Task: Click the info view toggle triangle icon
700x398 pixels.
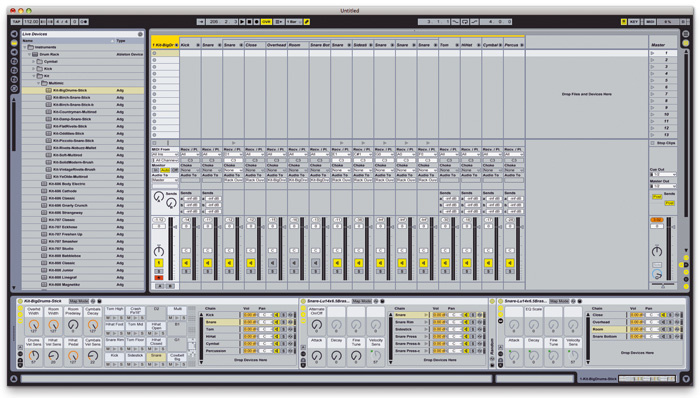Action: pyautogui.click(x=14, y=379)
